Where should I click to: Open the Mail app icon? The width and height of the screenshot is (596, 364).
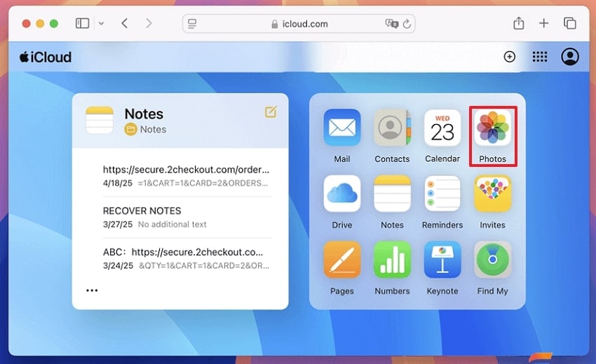pos(341,128)
